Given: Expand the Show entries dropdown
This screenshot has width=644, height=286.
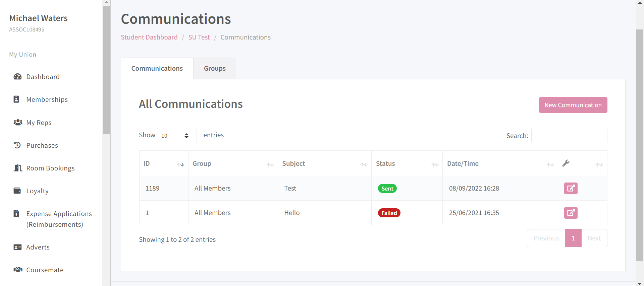Looking at the screenshot, I should (176, 136).
